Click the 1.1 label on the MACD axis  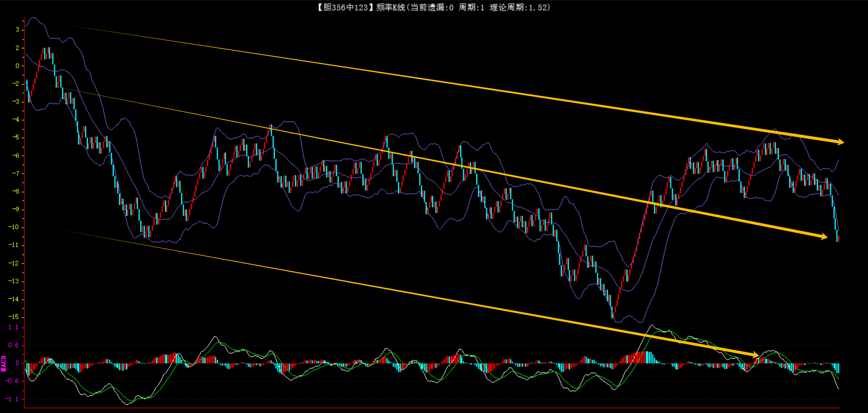pyautogui.click(x=14, y=328)
